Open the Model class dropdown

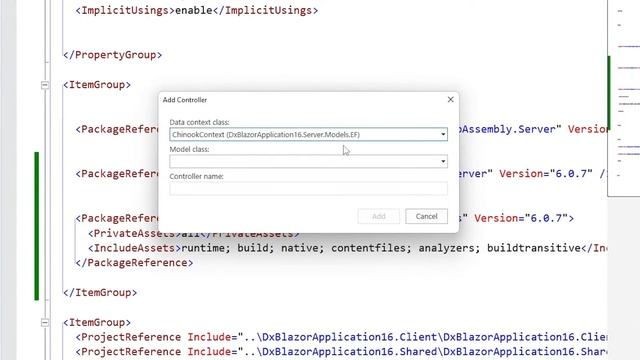(308, 161)
